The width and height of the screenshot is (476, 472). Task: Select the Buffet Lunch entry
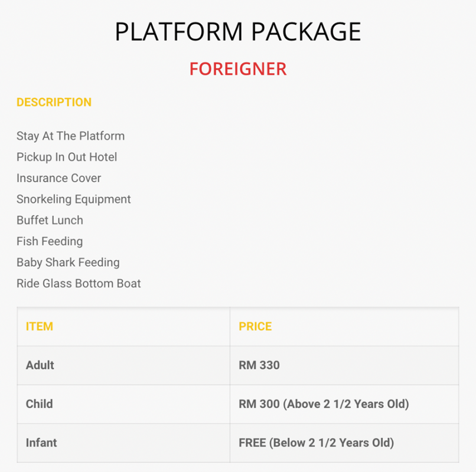(50, 220)
